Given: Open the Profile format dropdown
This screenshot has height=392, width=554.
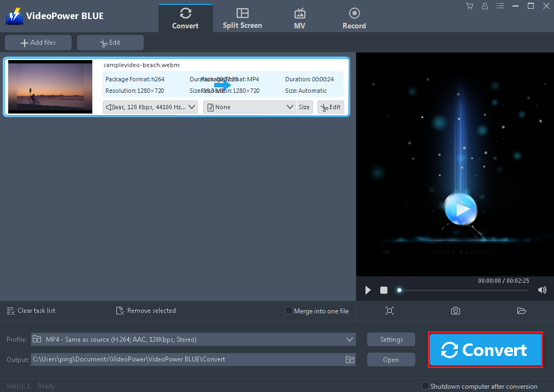Looking at the screenshot, I should tap(193, 339).
